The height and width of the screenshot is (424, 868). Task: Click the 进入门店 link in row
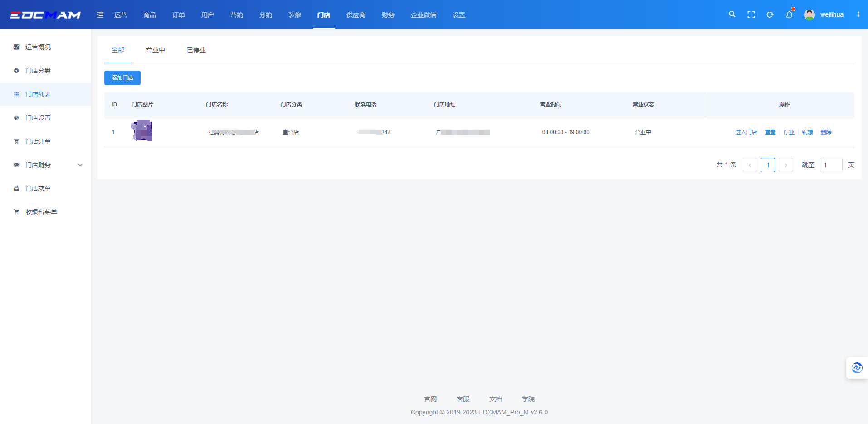coord(746,132)
